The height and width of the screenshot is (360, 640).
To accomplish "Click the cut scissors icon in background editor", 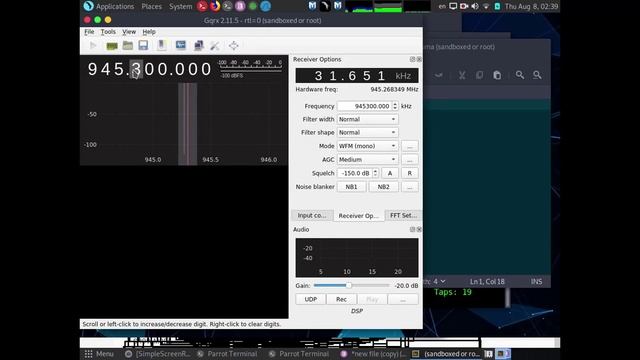I will (x=462, y=75).
